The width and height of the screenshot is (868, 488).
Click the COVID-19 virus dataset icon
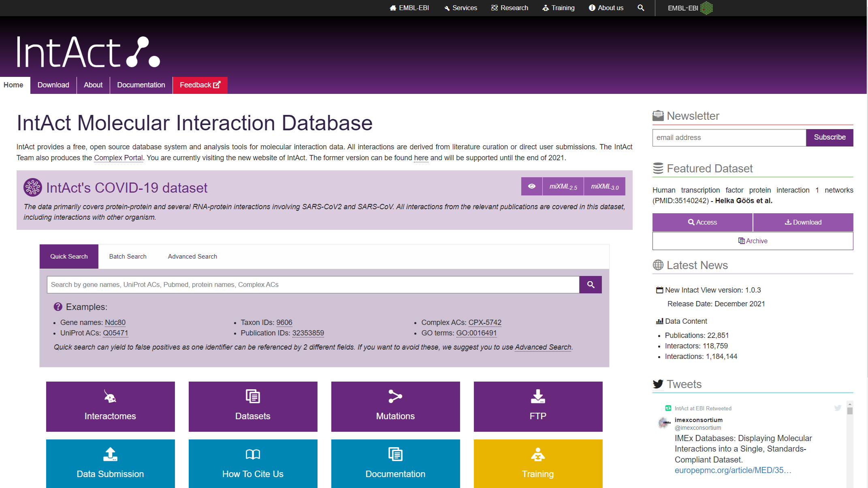click(32, 187)
